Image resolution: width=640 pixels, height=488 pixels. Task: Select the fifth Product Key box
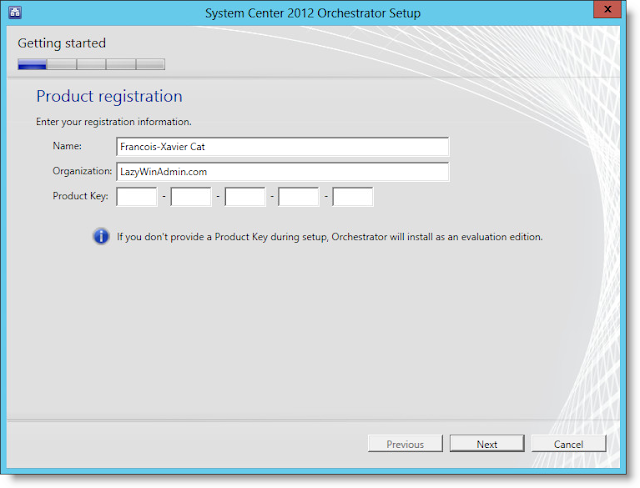(353, 197)
